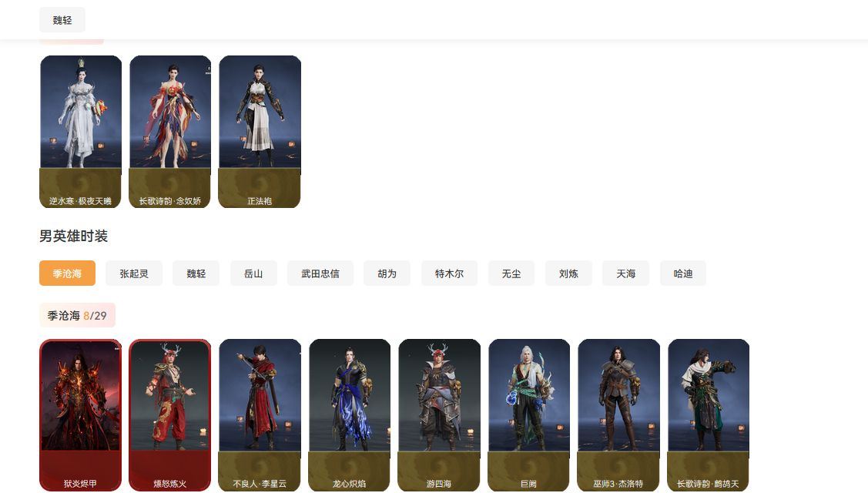View the 不良人·李星云 costume card
The height and width of the screenshot is (493, 868).
point(260,415)
